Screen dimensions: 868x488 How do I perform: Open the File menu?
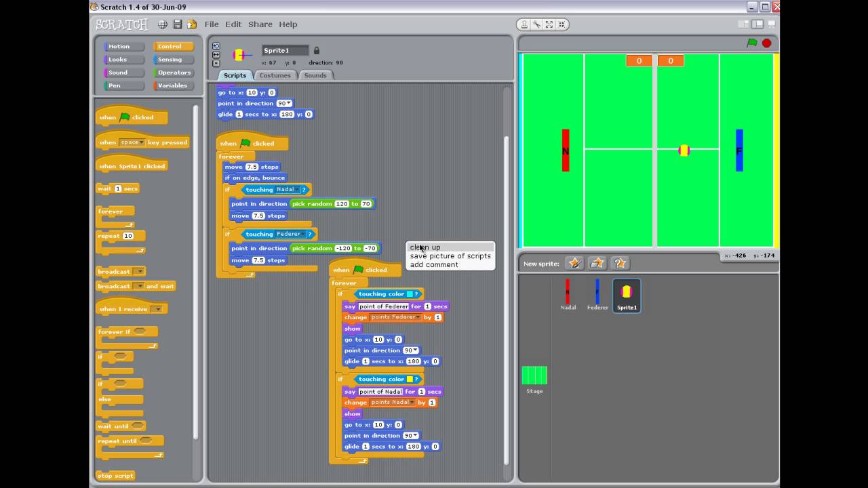point(212,24)
